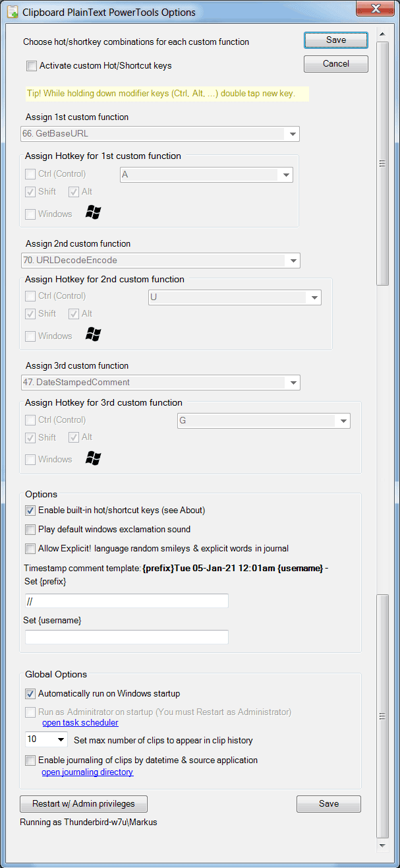This screenshot has width=400, height=868.
Task: Uncheck Enable built-in hot/shortcut keys
Action: (30, 511)
